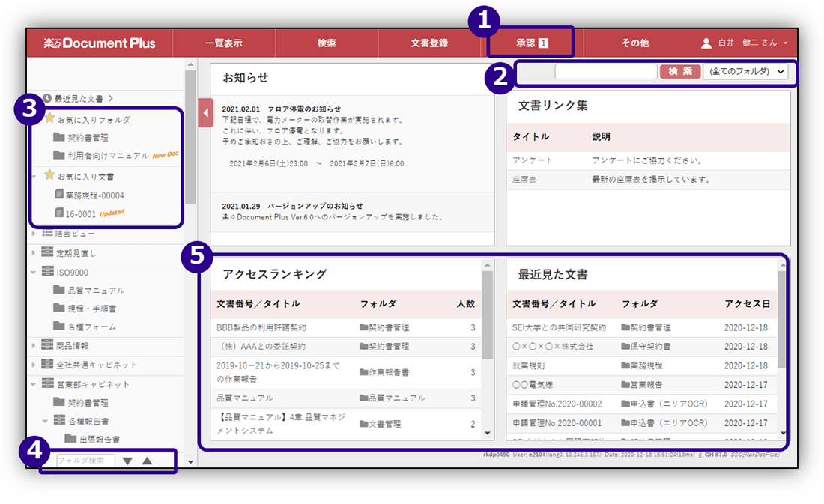This screenshot has height=504, width=824.
Task: Open favorite document 業務規程-00004
Action: 94,195
